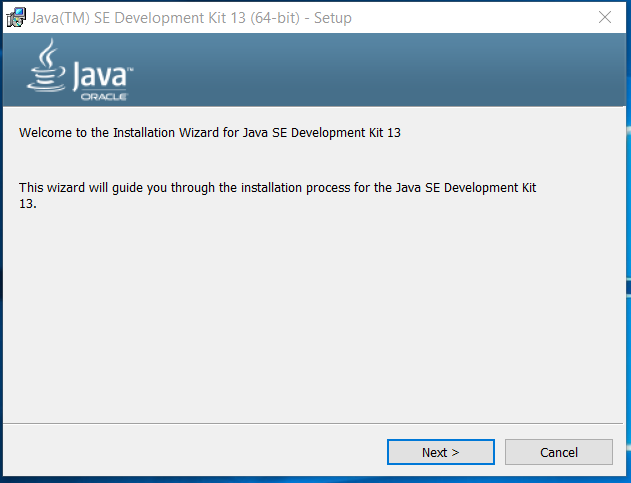Abort installation with the Cancel button

559,452
